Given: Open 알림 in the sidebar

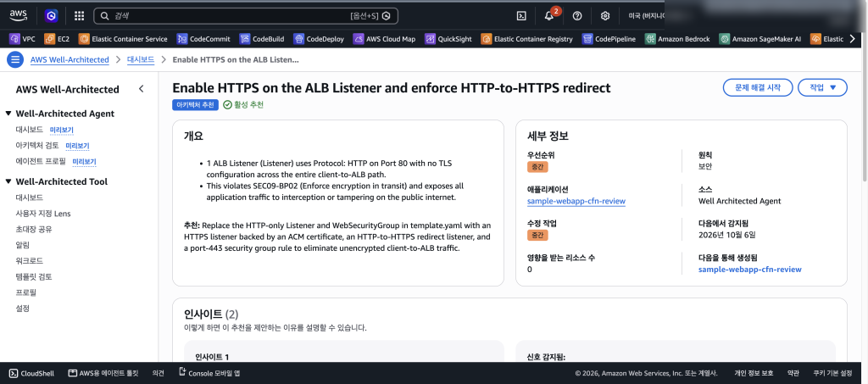Looking at the screenshot, I should click(x=23, y=245).
